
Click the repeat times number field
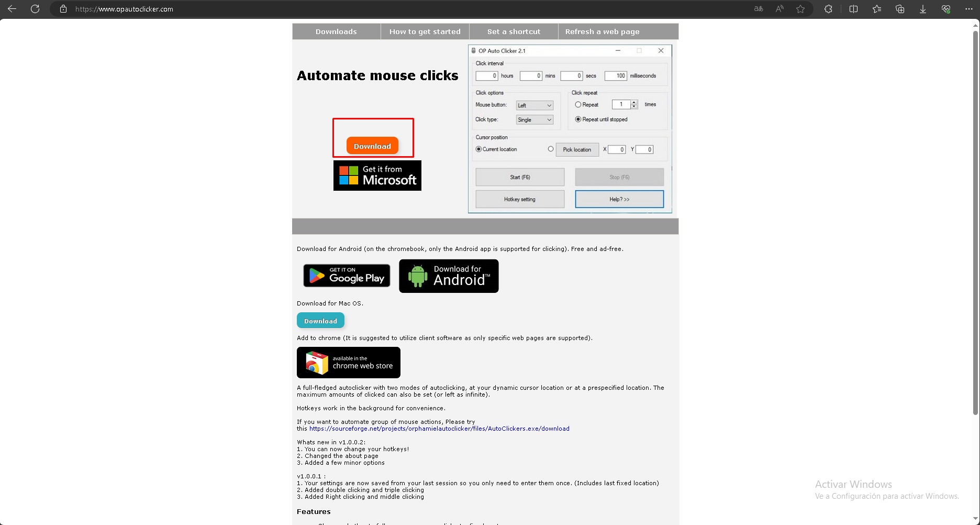coord(621,104)
